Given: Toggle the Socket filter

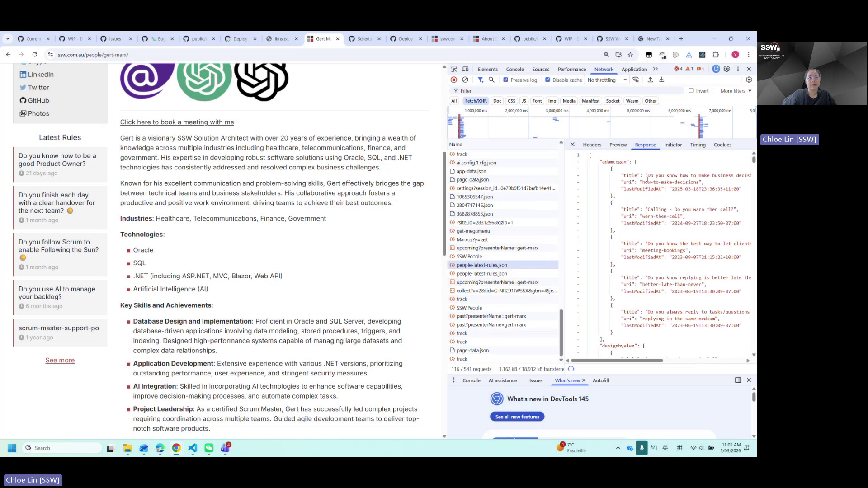Looking at the screenshot, I should (x=613, y=101).
